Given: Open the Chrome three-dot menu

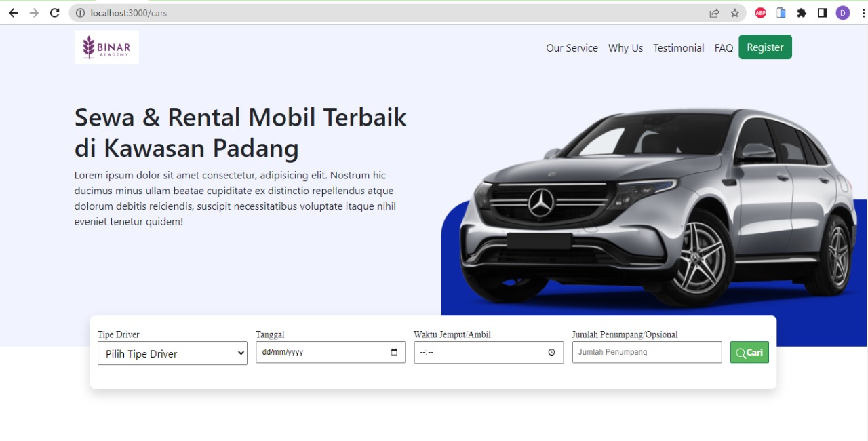Looking at the screenshot, I should (863, 12).
